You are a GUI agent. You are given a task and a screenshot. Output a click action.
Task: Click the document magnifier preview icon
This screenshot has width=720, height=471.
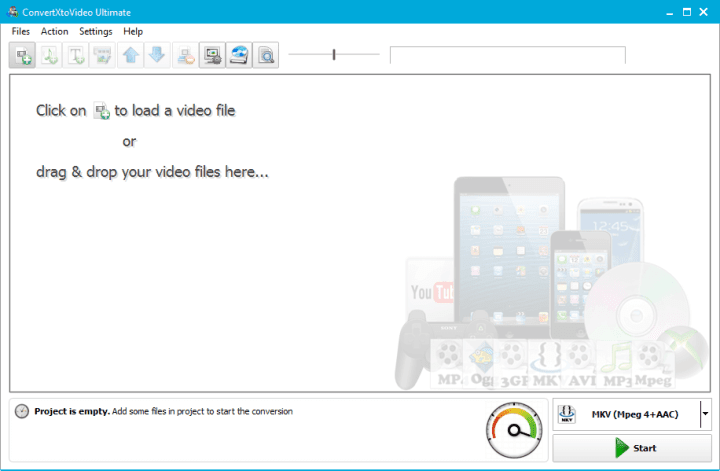(x=265, y=55)
